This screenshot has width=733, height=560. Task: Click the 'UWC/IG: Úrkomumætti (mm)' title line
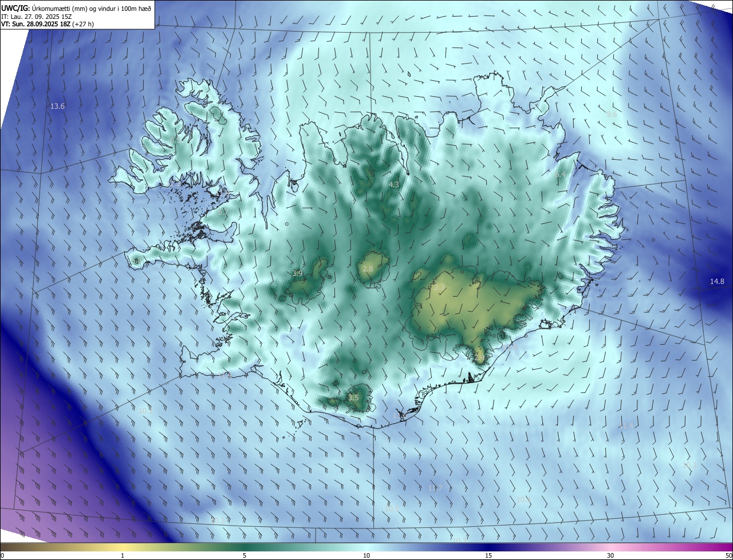click(76, 9)
